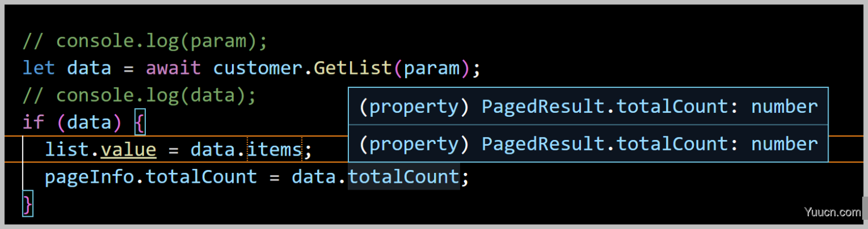Click the opening brace after if (data)
The width and height of the screenshot is (868, 229).
coord(139,122)
